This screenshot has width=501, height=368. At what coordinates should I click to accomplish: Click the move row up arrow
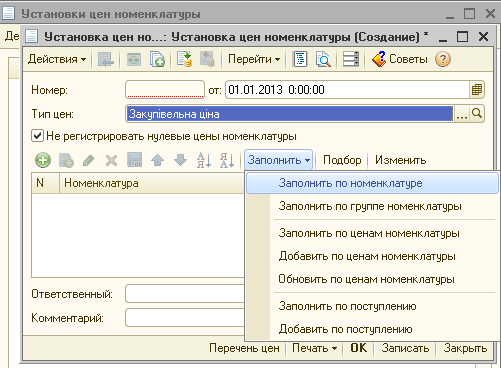click(x=157, y=160)
